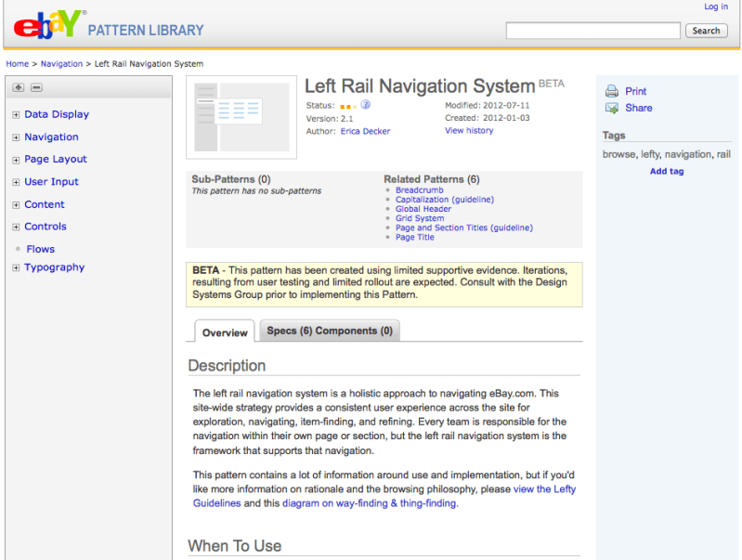The width and height of the screenshot is (742, 560).
Task: Click the Search button
Action: click(706, 31)
